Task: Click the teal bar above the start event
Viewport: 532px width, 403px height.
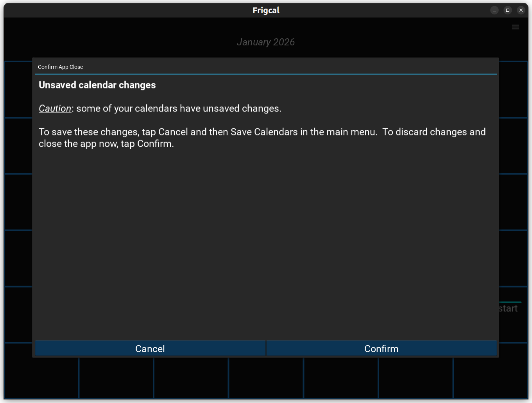Action: click(x=510, y=302)
